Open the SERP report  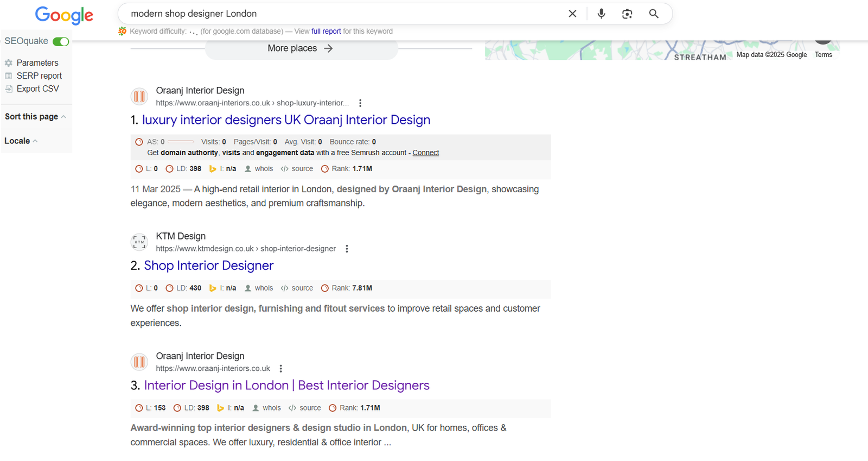(x=39, y=76)
